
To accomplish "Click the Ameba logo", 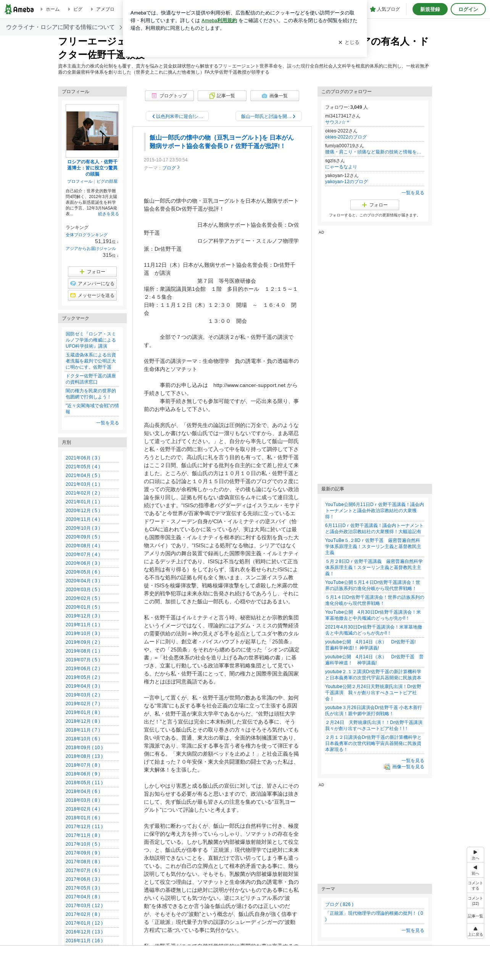I will [x=19, y=9].
